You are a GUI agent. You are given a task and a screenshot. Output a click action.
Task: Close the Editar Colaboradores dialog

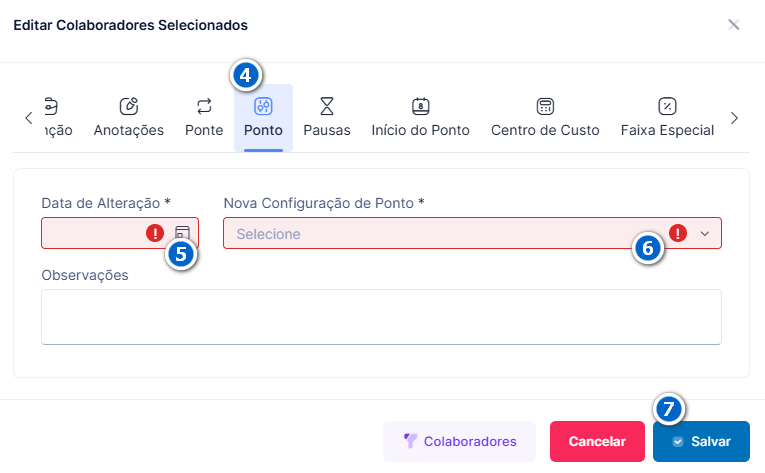[x=733, y=24]
